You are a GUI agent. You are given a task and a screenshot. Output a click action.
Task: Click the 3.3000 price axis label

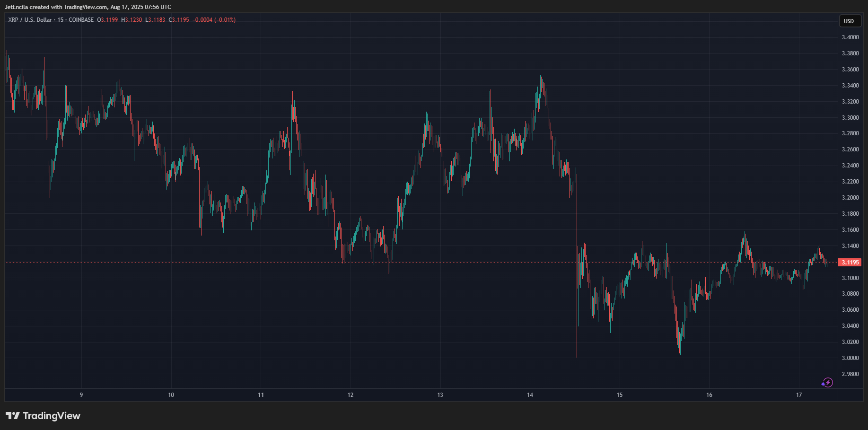point(850,118)
